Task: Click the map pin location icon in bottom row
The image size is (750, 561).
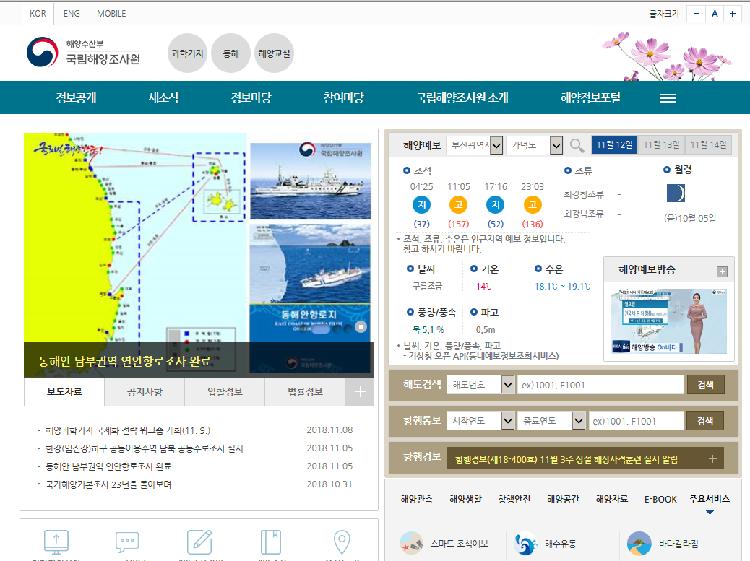Action: pyautogui.click(x=342, y=542)
